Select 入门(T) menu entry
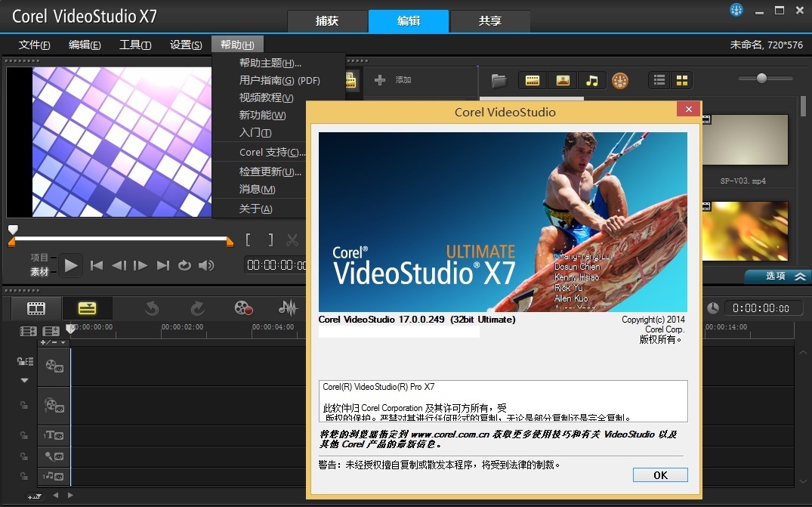Viewport: 812px width, 507px height. pos(255,132)
